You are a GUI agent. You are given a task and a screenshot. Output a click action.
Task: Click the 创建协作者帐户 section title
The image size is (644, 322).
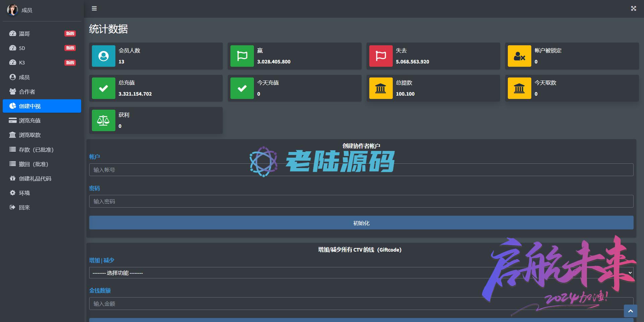click(x=361, y=146)
